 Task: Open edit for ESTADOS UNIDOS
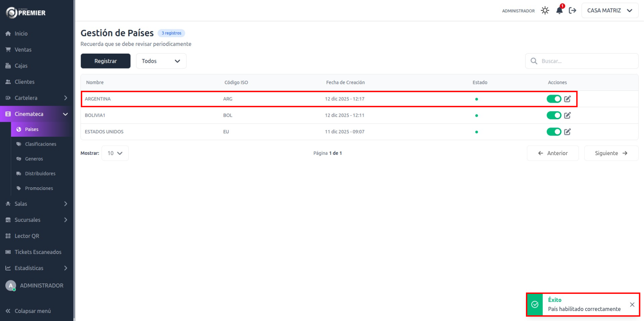click(567, 132)
